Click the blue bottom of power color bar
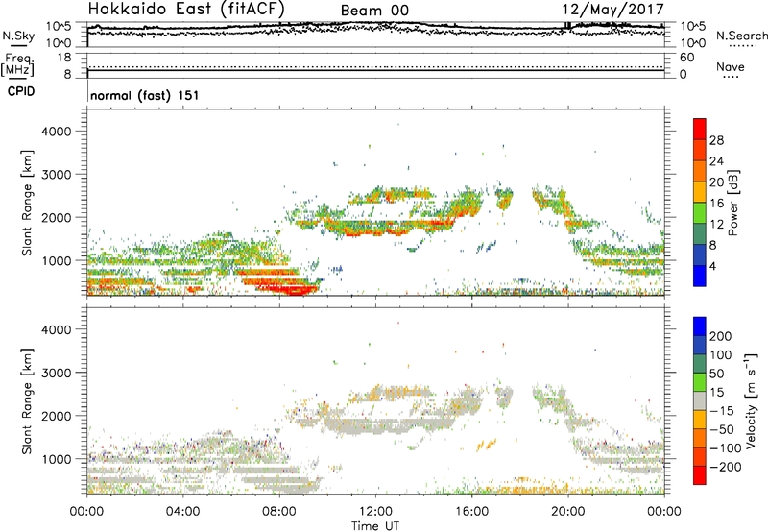The width and height of the screenshot is (768, 532). coord(700,276)
